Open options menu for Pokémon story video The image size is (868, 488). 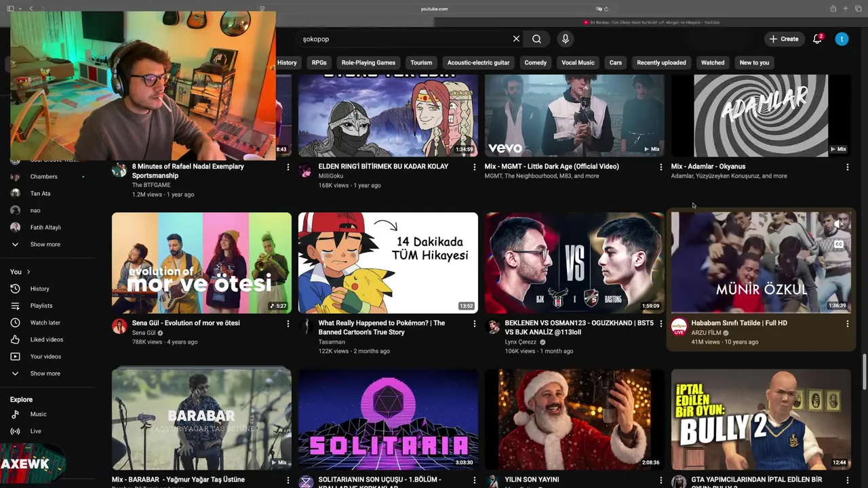pyautogui.click(x=474, y=324)
